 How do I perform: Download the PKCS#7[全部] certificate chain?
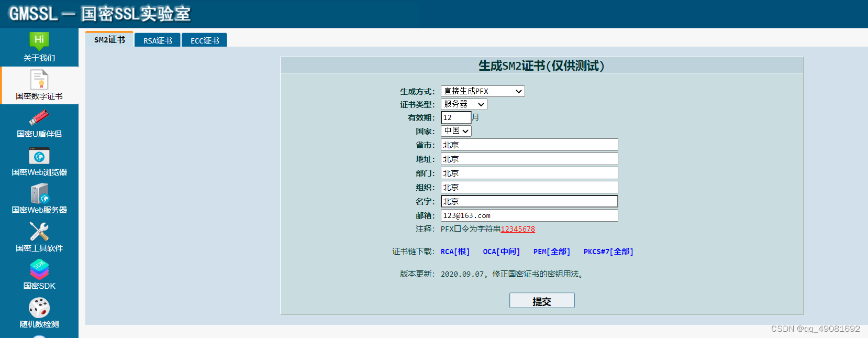[608, 252]
